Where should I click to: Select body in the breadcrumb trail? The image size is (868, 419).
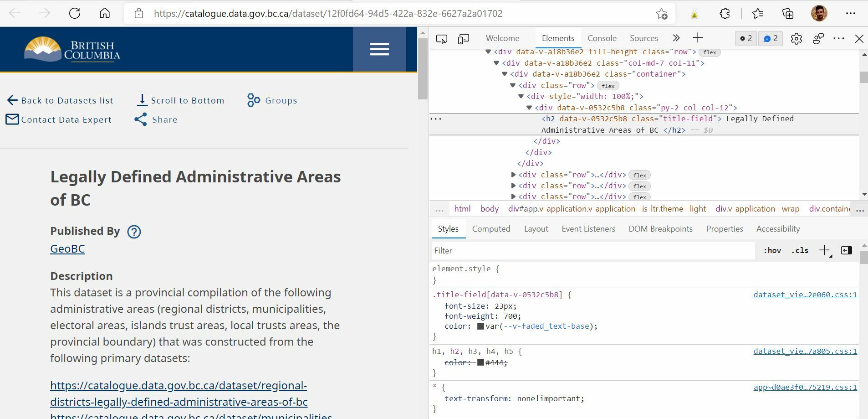[x=490, y=209]
